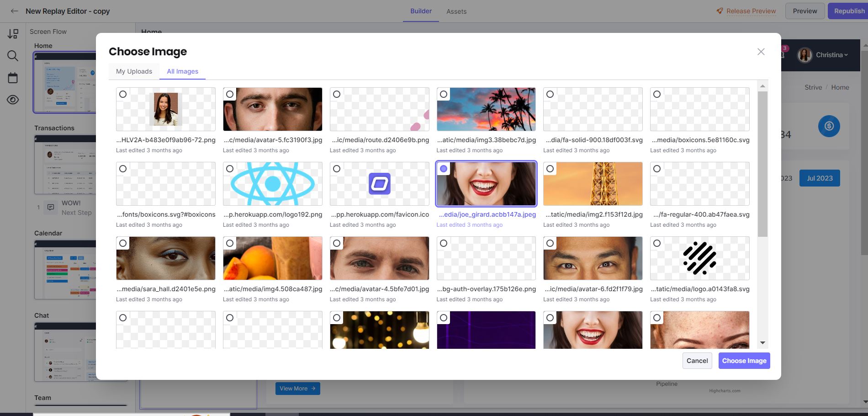The height and width of the screenshot is (416, 868).
Task: Select radio for route.d2406e9b.png
Action: [x=337, y=94]
